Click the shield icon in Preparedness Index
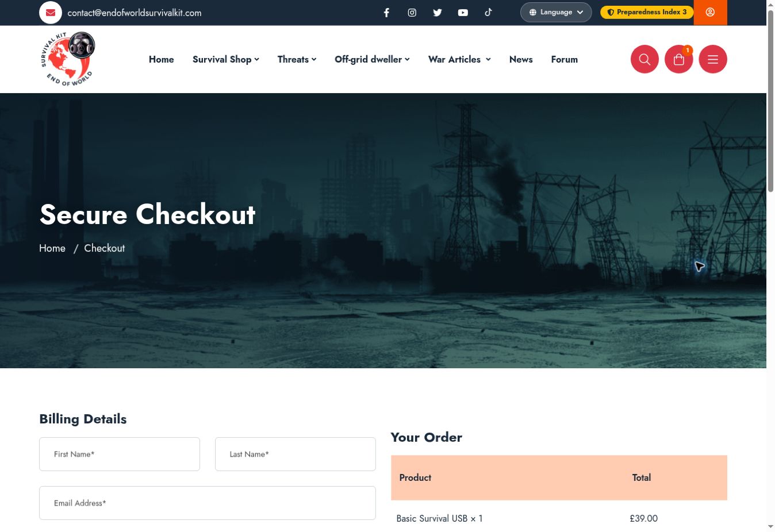The image size is (775, 532). click(611, 12)
